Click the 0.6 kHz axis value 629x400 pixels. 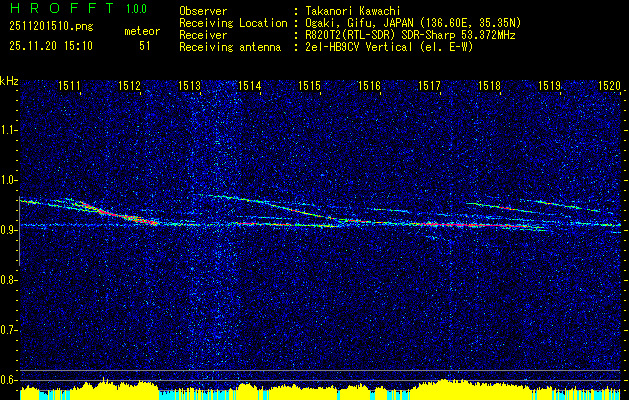[x=9, y=380]
